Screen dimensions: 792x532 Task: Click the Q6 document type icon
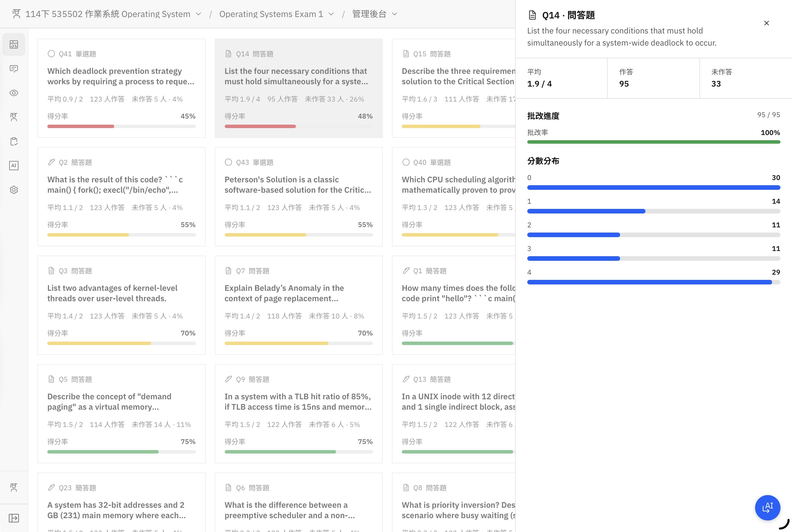point(228,488)
